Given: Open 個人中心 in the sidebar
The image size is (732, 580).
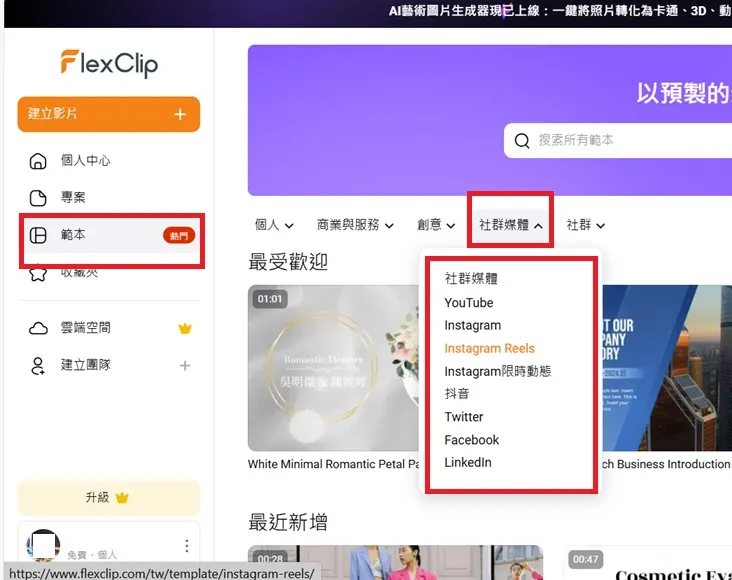Looking at the screenshot, I should [x=109, y=161].
